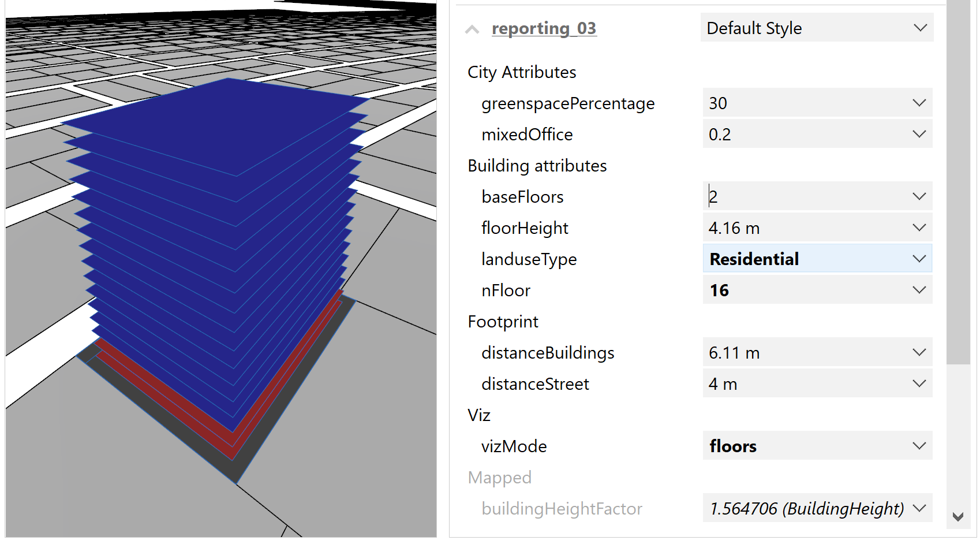This screenshot has width=980, height=544.
Task: Open the buildingHeightFactor mapped value arrow
Action: pyautogui.click(x=919, y=509)
